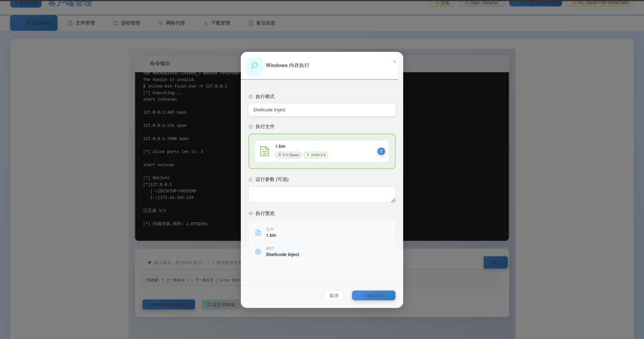This screenshot has height=339, width=644.
Task: Click the Windows内存执行 button in the background page
Action: (169, 304)
